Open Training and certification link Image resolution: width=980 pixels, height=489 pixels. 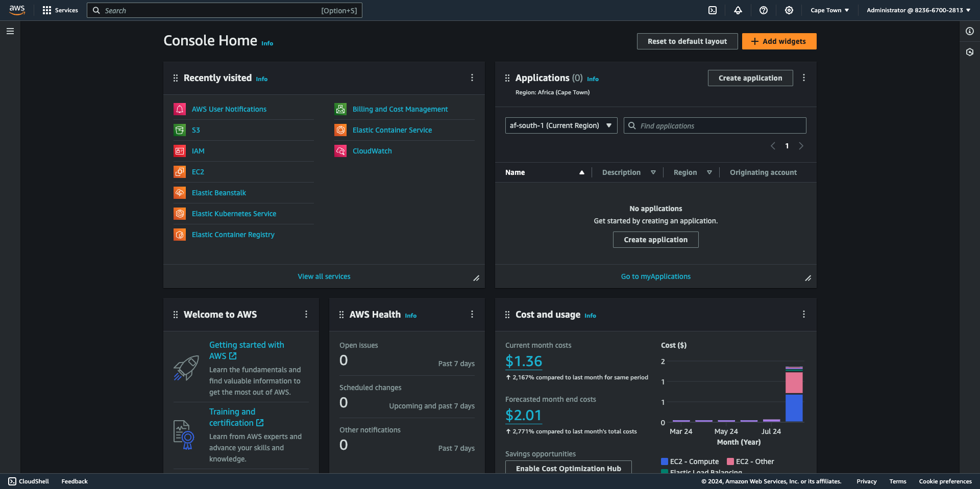click(x=236, y=417)
